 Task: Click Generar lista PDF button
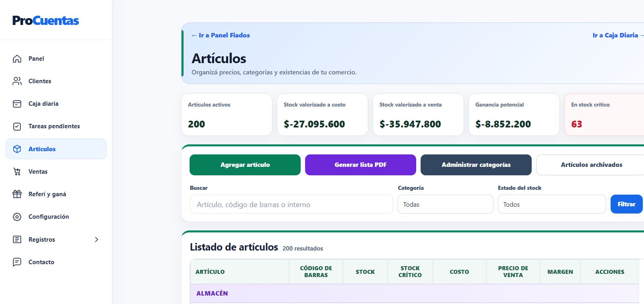point(361,165)
